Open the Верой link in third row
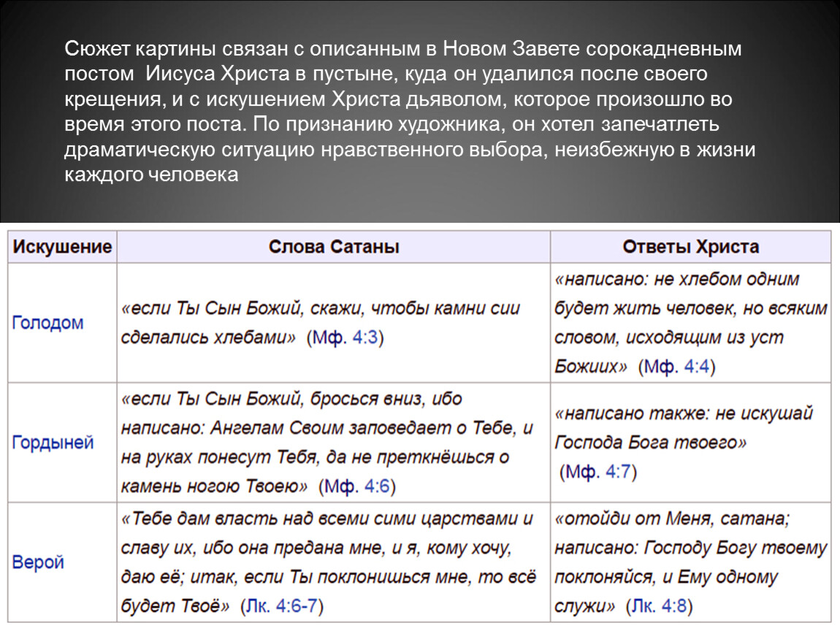Screen dimensions: 840x631 pyautogui.click(x=38, y=562)
